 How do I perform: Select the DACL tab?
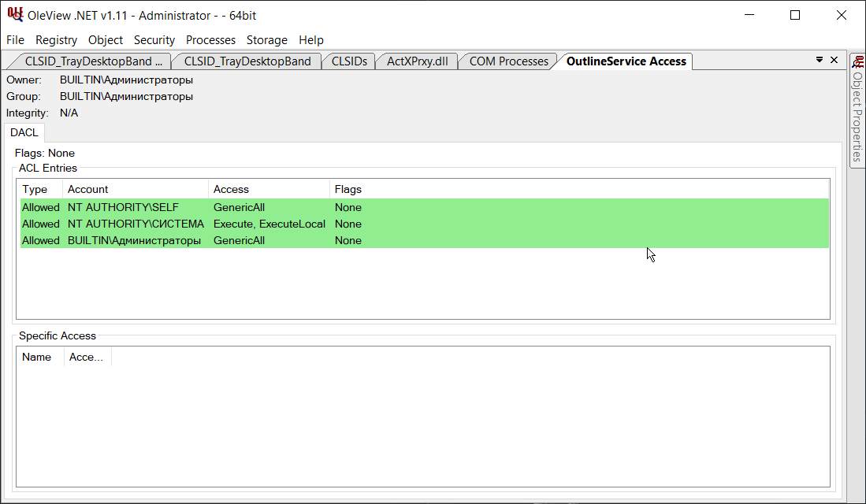point(24,132)
